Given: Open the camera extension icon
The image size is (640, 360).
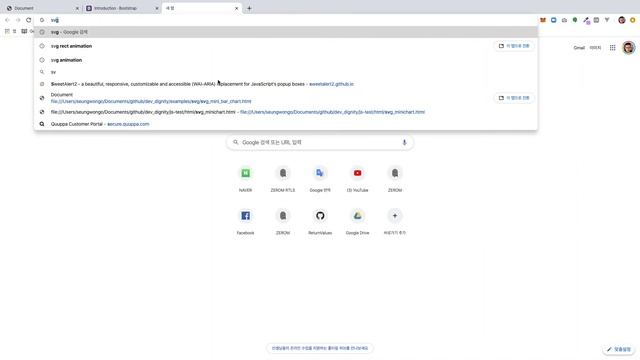Looking at the screenshot, I should pyautogui.click(x=564, y=20).
